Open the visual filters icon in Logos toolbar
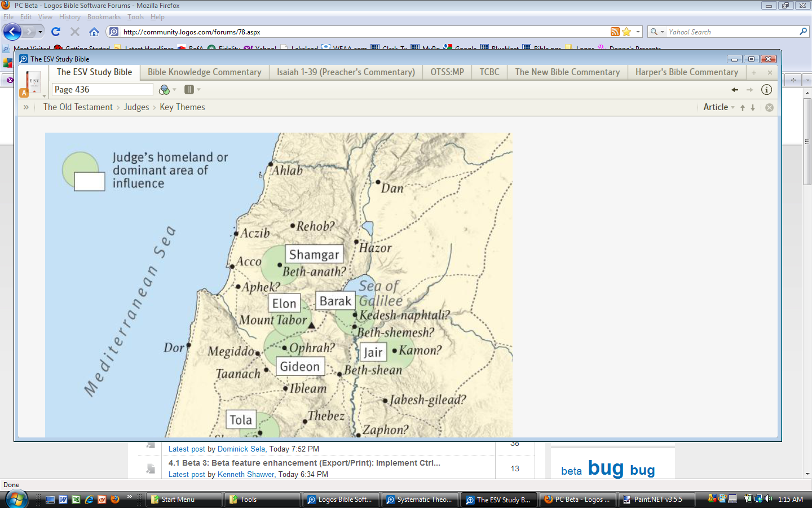Viewport: 812px width, 508px height. (164, 89)
